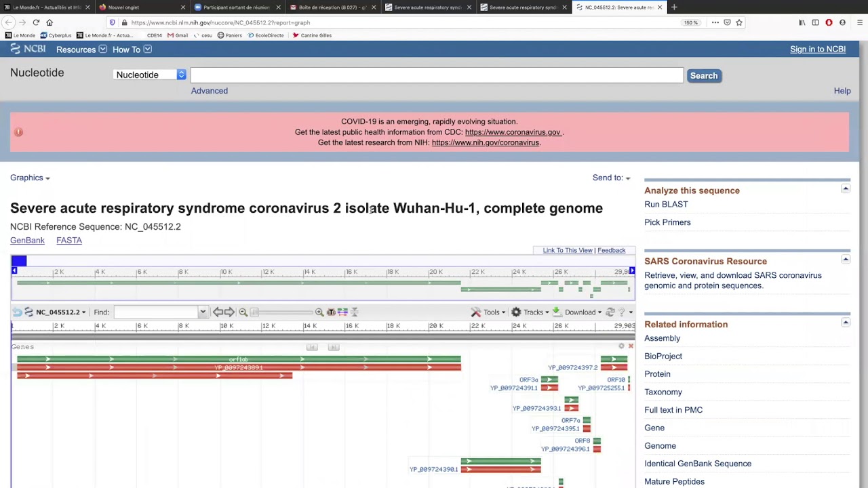Collapse the Related information panel
The image size is (868, 488).
(x=845, y=322)
